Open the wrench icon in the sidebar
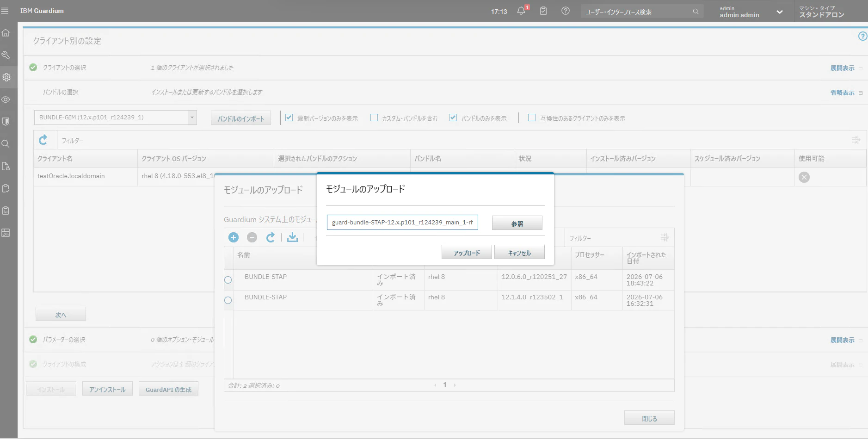 pyautogui.click(x=6, y=55)
